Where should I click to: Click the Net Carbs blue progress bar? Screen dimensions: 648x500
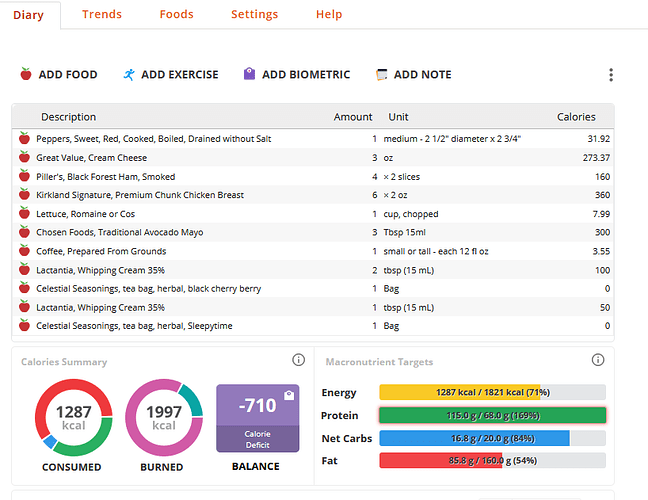[x=493, y=438]
